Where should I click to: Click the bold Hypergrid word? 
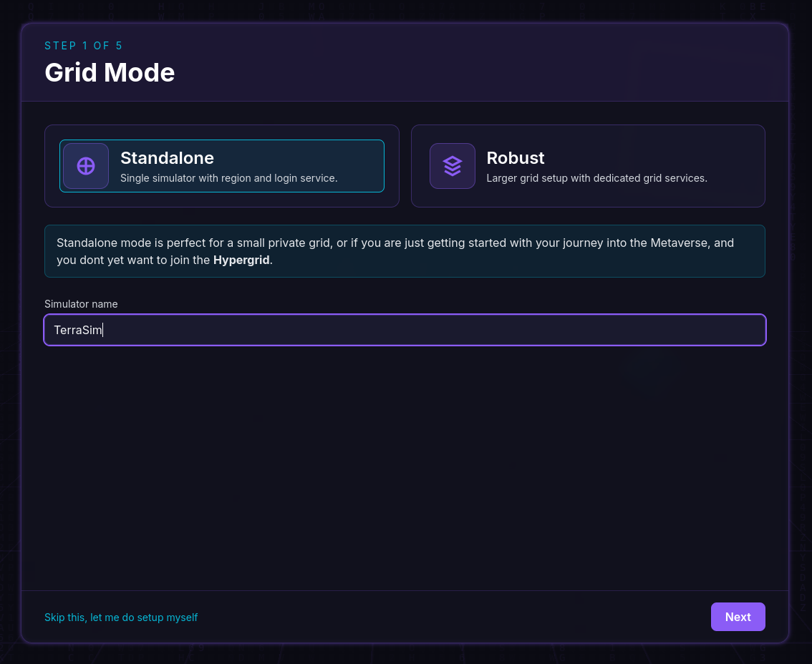click(241, 260)
